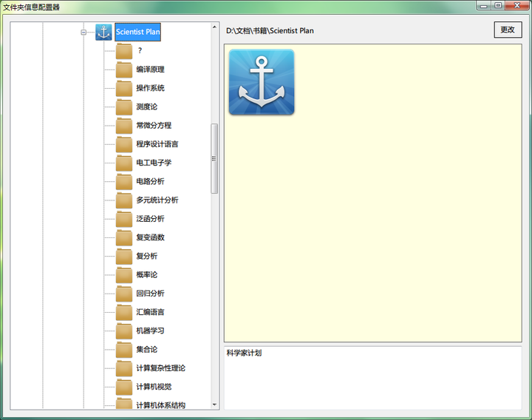Select the Scientist Plan tree item
Image resolution: width=532 pixels, height=420 pixels.
tap(137, 32)
